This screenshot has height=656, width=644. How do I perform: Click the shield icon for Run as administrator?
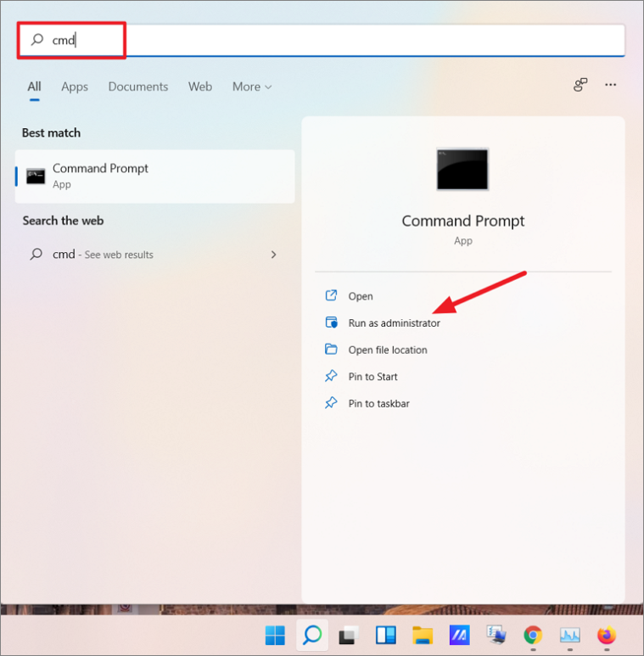tap(331, 322)
